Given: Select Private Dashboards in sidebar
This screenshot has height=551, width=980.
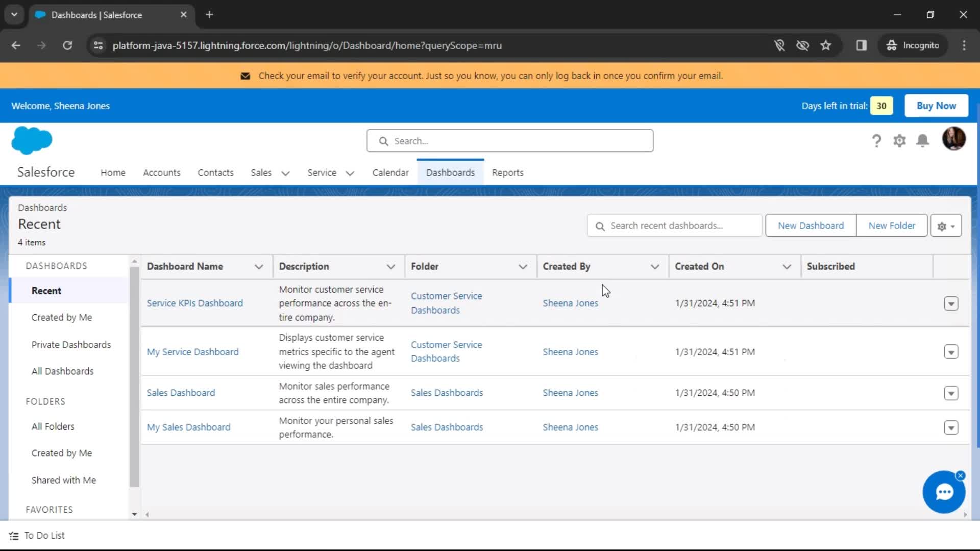Looking at the screenshot, I should (x=71, y=344).
